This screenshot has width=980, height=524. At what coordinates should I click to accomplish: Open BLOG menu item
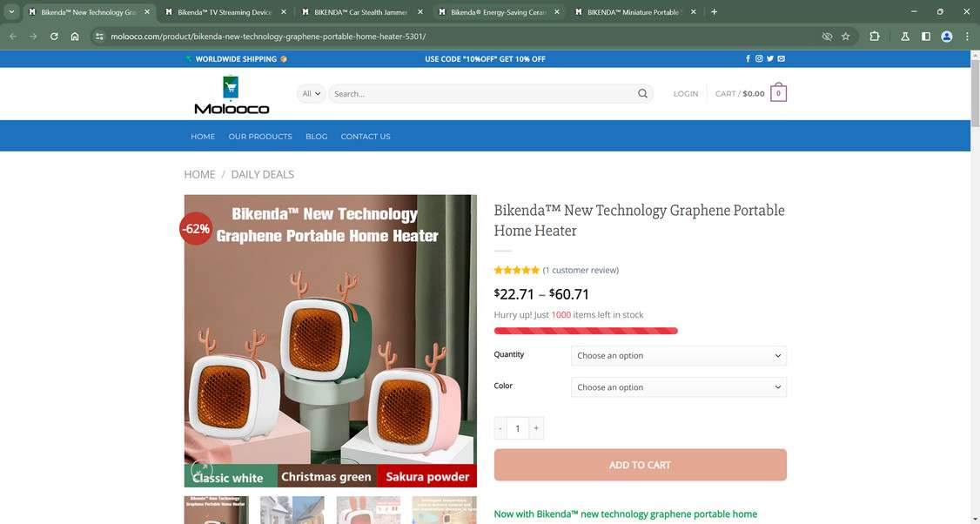(x=316, y=137)
